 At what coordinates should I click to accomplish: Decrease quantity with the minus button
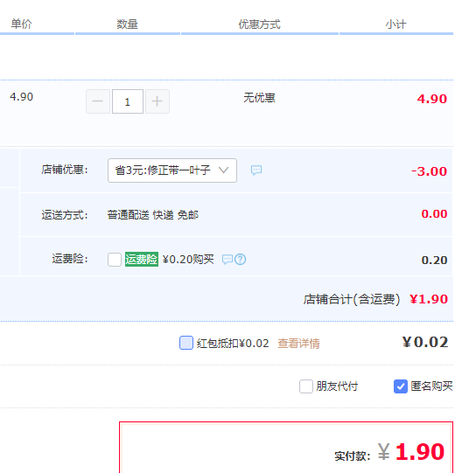pos(98,101)
